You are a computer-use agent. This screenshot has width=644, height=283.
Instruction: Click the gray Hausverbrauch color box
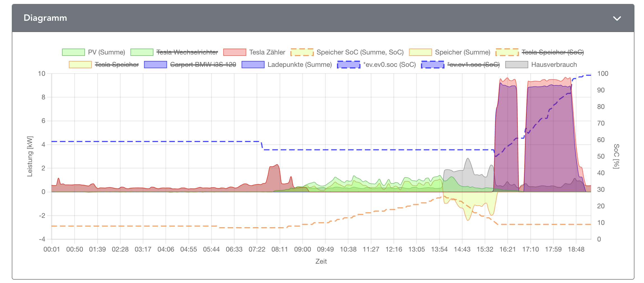coord(516,65)
